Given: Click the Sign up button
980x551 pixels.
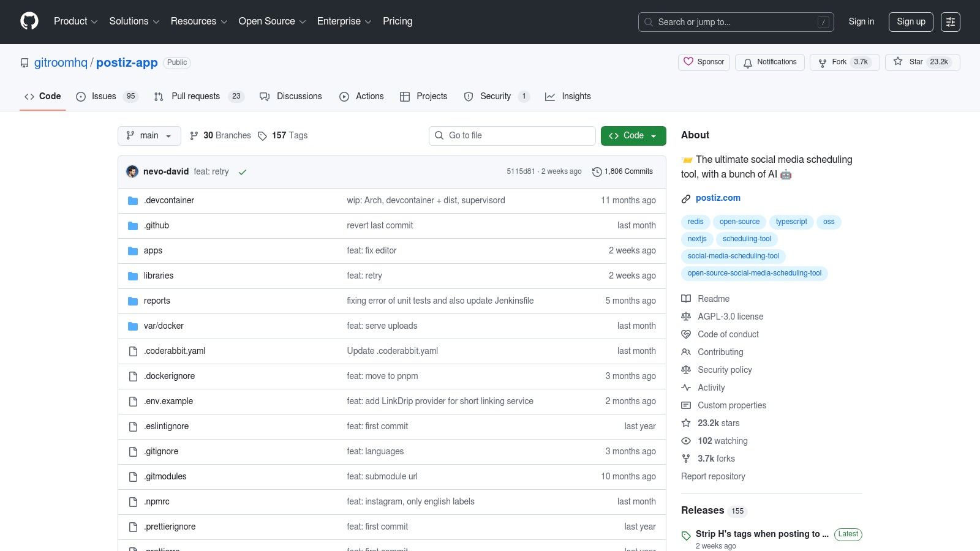Looking at the screenshot, I should pyautogui.click(x=911, y=22).
